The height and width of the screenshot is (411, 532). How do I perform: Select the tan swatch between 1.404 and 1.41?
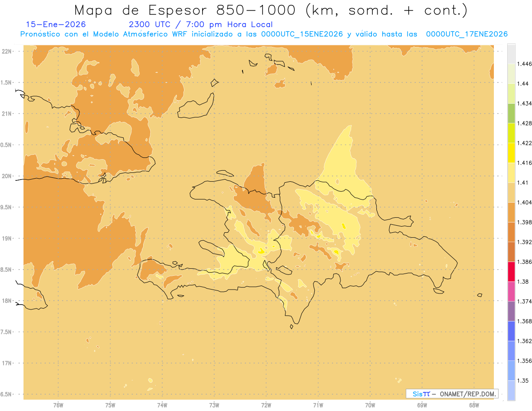511,192
